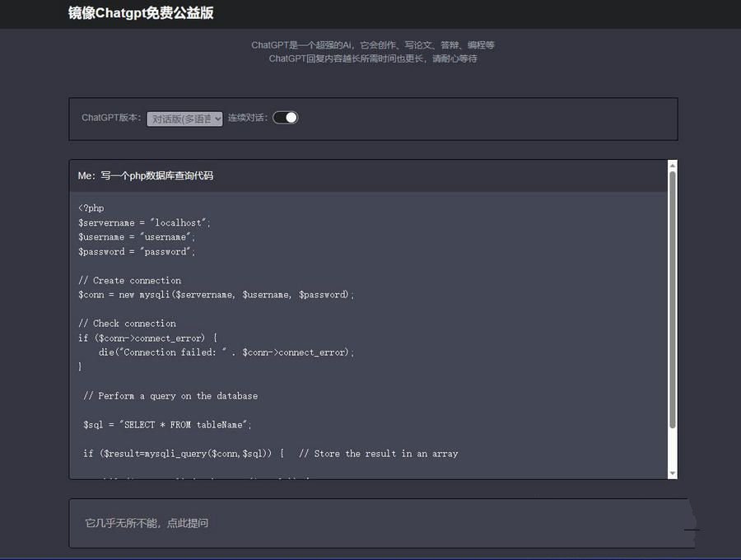Click the Me: message header row
Image resolution: width=741 pixels, height=560 pixels.
(370, 175)
